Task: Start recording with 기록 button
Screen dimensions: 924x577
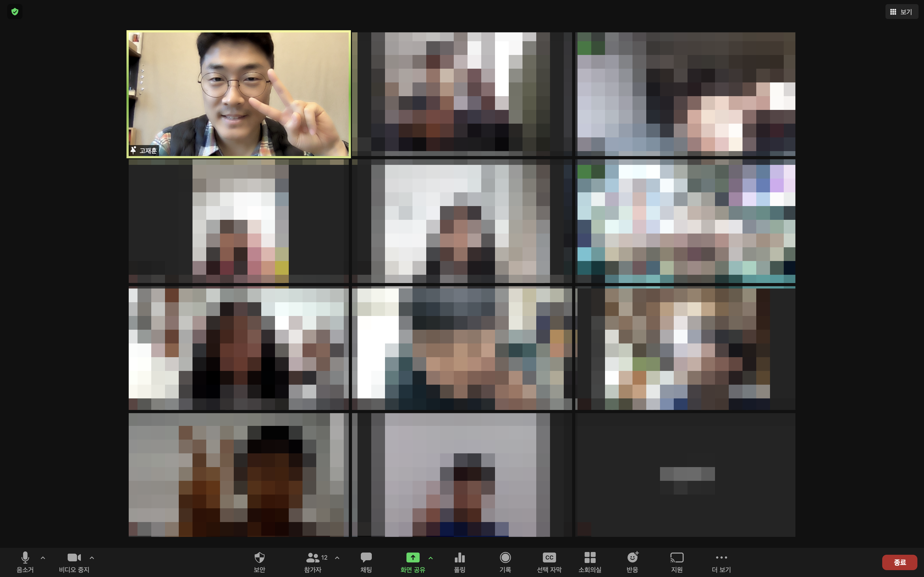Action: [x=505, y=561]
